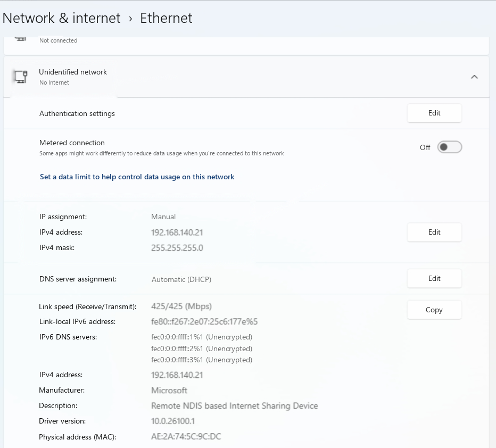Click the No Internet status text
This screenshot has width=496, height=448.
click(54, 82)
